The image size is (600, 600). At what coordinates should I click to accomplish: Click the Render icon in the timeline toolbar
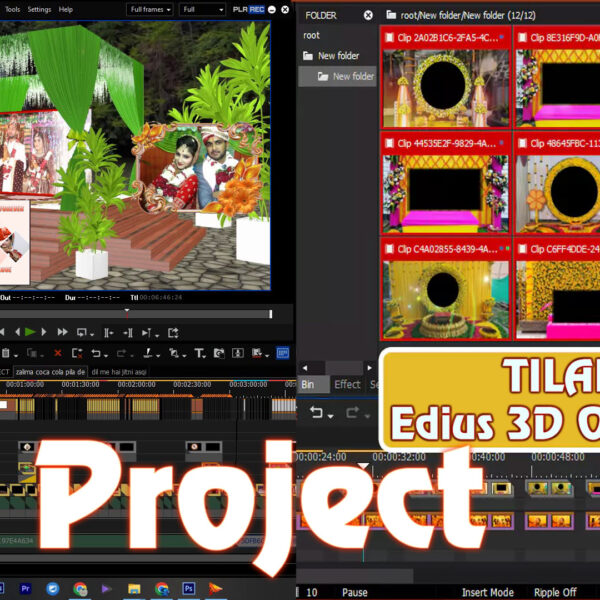click(257, 353)
